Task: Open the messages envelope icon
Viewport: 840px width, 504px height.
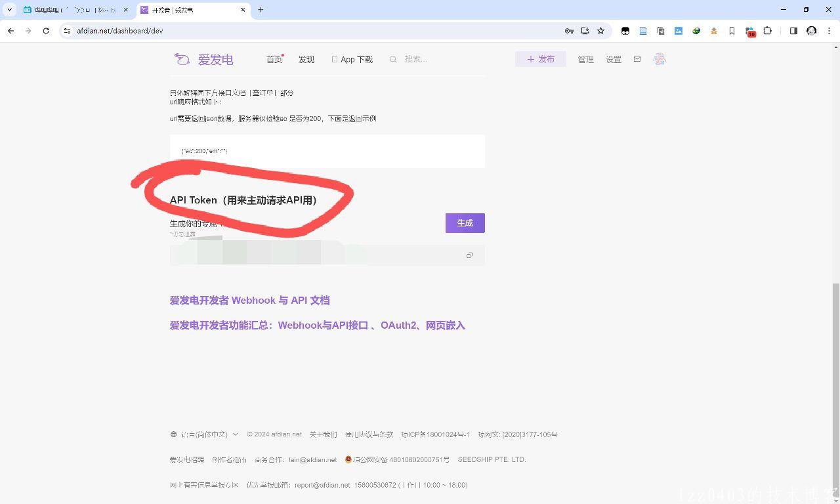Action: pyautogui.click(x=637, y=59)
